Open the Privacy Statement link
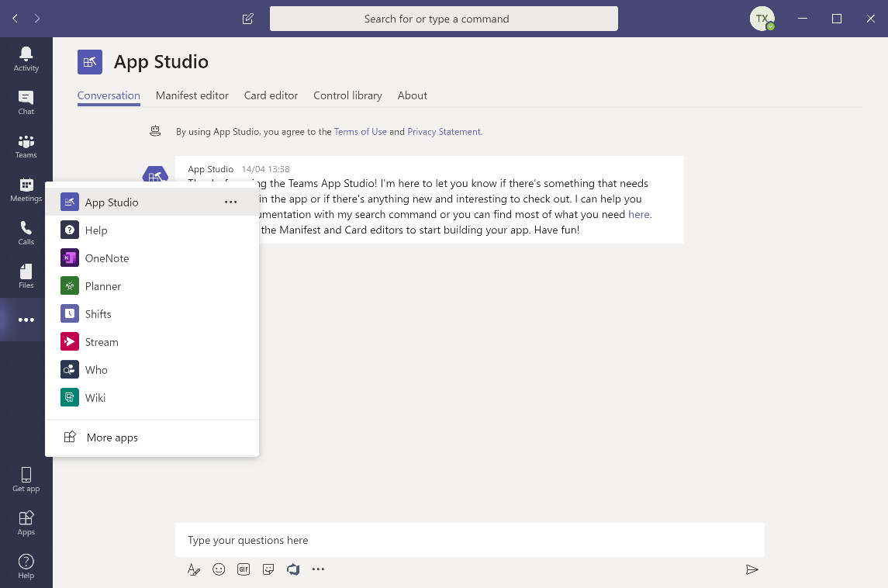Screen dimensions: 888x588 click(444, 131)
